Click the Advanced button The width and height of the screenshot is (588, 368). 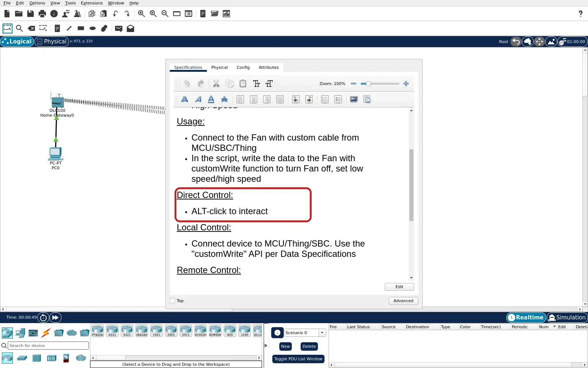pyautogui.click(x=403, y=301)
